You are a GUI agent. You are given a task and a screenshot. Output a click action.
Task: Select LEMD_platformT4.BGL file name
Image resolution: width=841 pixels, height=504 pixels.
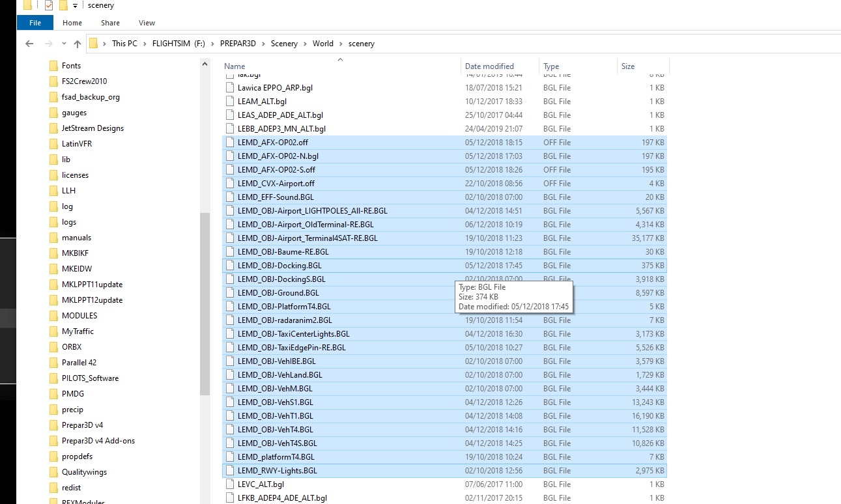click(276, 457)
